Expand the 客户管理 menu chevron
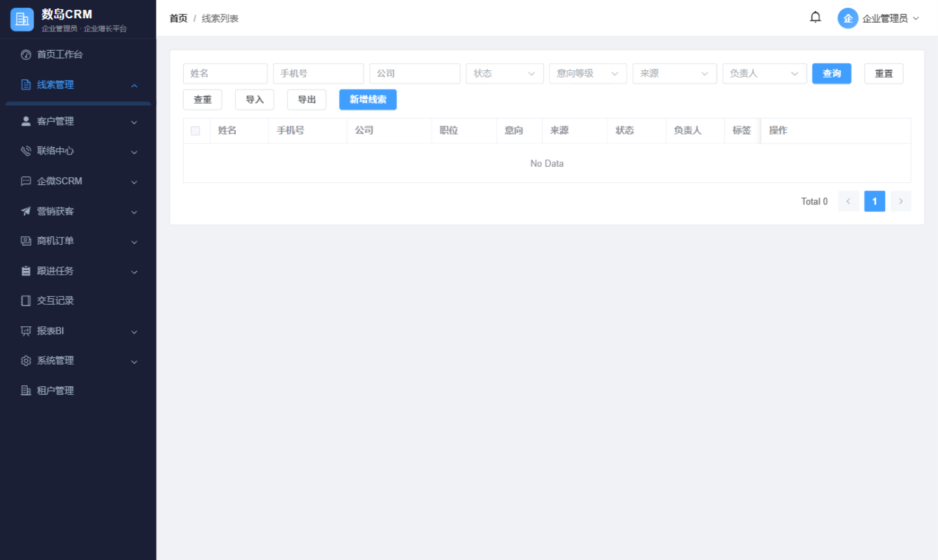The image size is (938, 560). [x=134, y=122]
